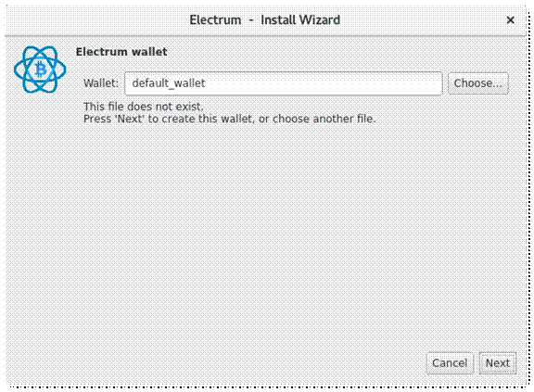
Task: Click the empty title bar area left of the title
Action: pos(95,20)
